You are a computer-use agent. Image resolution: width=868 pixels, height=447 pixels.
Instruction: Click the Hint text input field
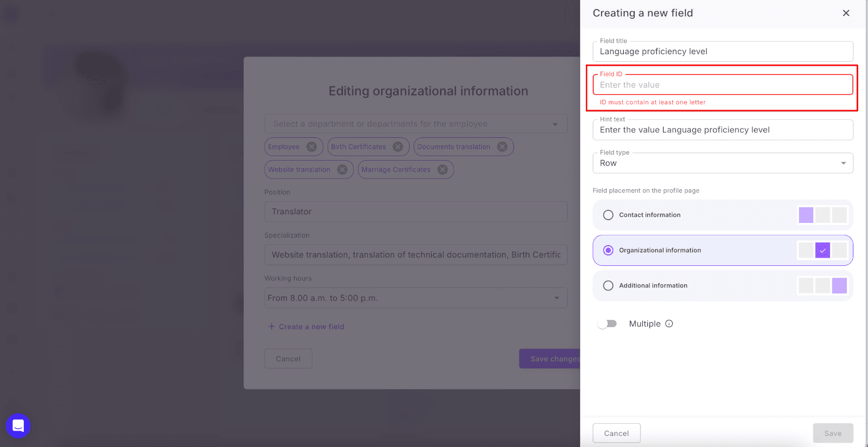(723, 130)
